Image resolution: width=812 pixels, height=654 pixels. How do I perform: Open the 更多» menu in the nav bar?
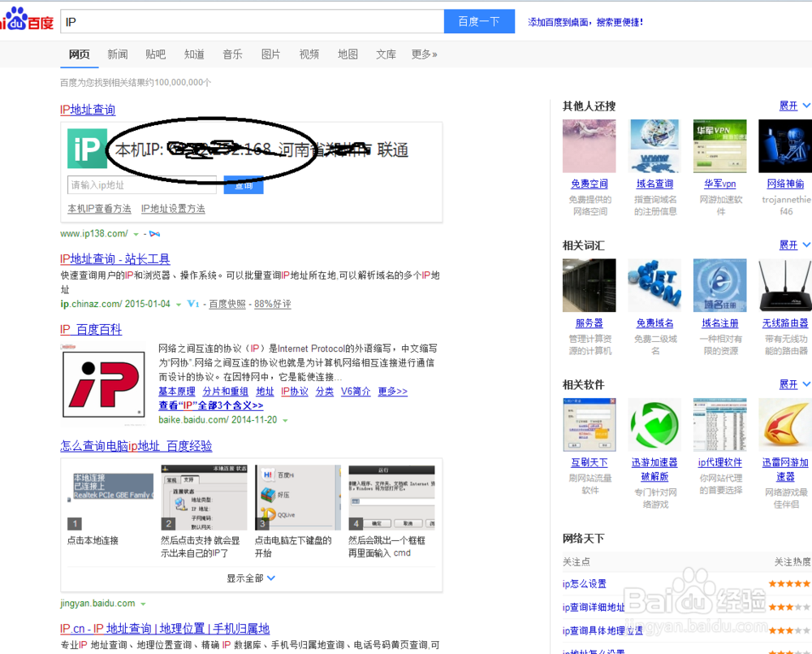click(424, 54)
